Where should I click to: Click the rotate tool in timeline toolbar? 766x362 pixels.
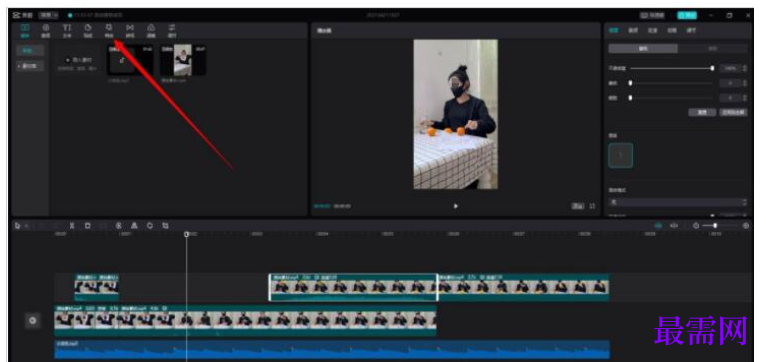[149, 226]
